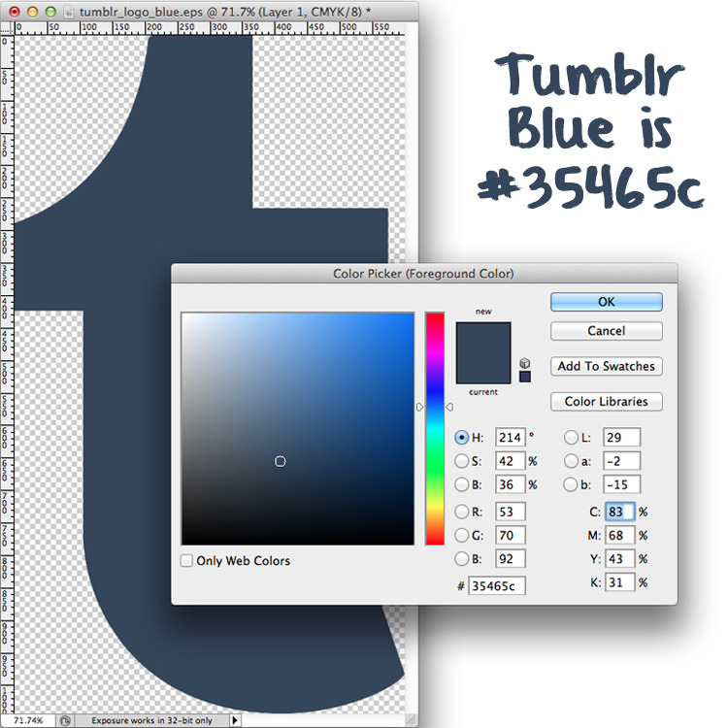Click the G value field 70
This screenshot has width=728, height=728.
[x=510, y=535]
